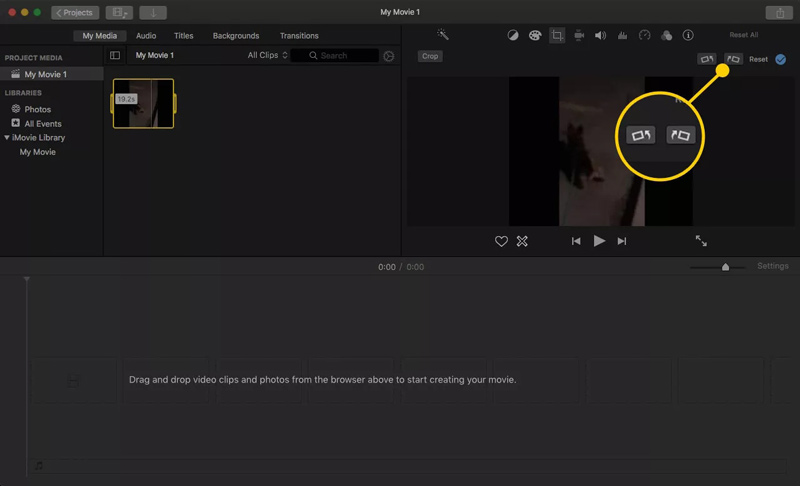The height and width of the screenshot is (486, 800).
Task: Apply crop with the blue checkmark
Action: point(780,59)
